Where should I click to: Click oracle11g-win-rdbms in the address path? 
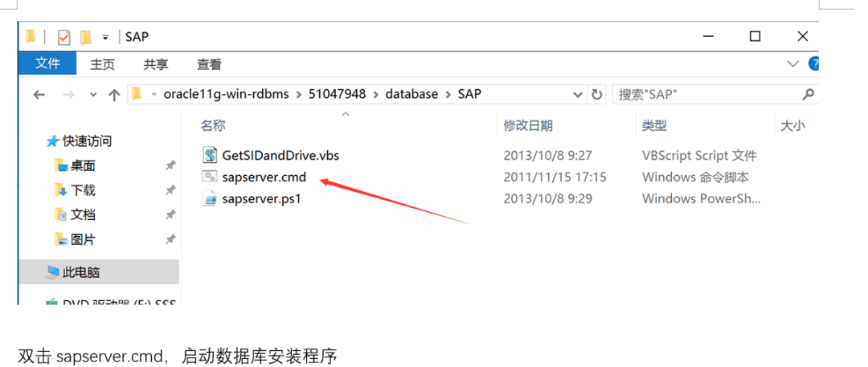(x=227, y=94)
